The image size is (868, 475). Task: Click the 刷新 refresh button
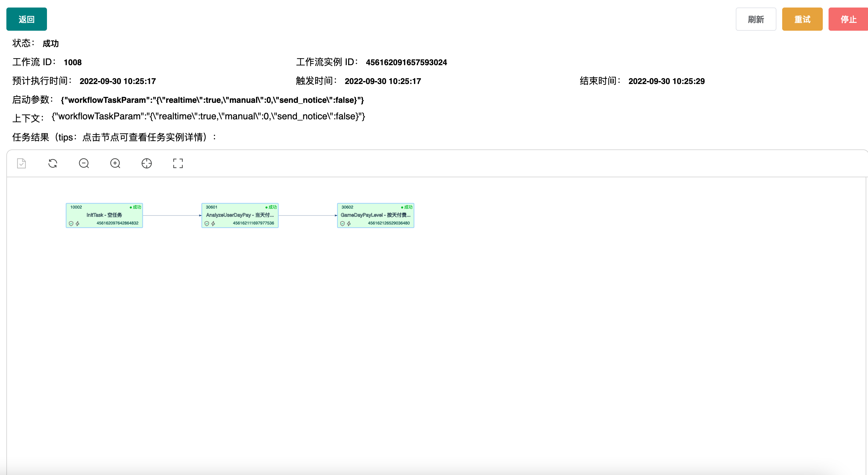(x=756, y=19)
